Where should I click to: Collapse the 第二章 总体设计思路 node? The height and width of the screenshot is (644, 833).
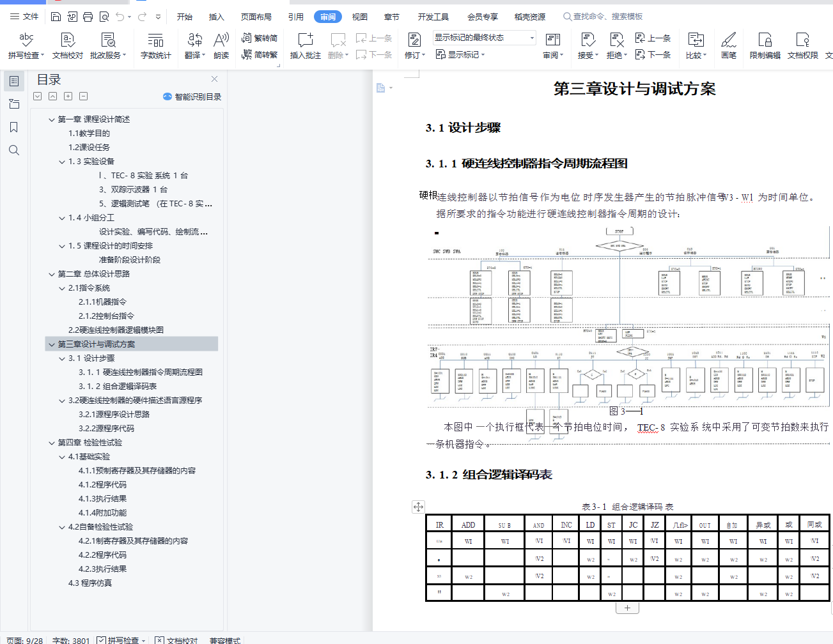click(x=52, y=274)
